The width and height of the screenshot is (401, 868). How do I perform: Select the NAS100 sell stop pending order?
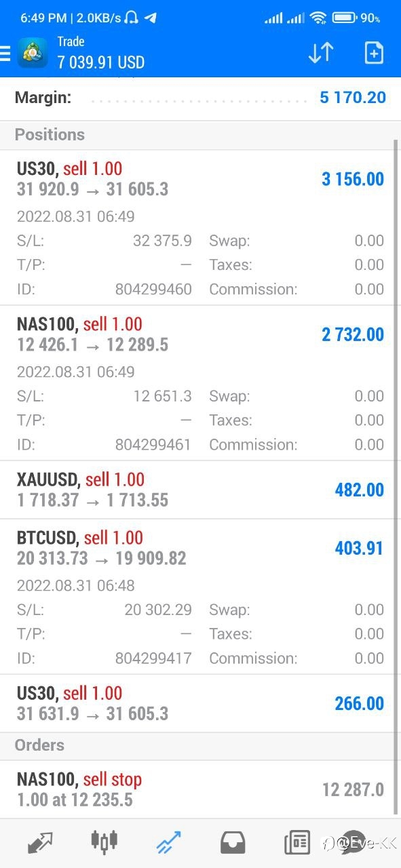(200, 789)
